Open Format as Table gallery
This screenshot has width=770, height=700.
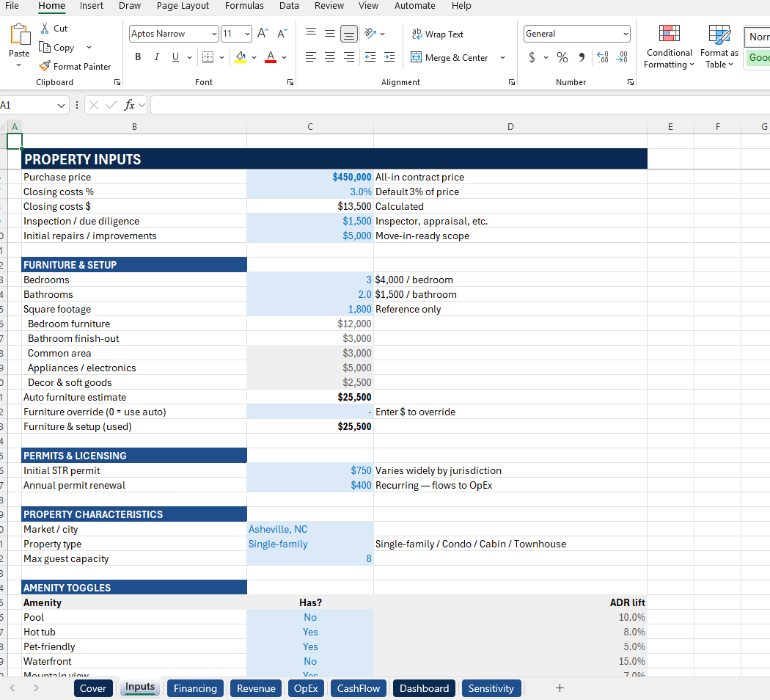pos(719,47)
